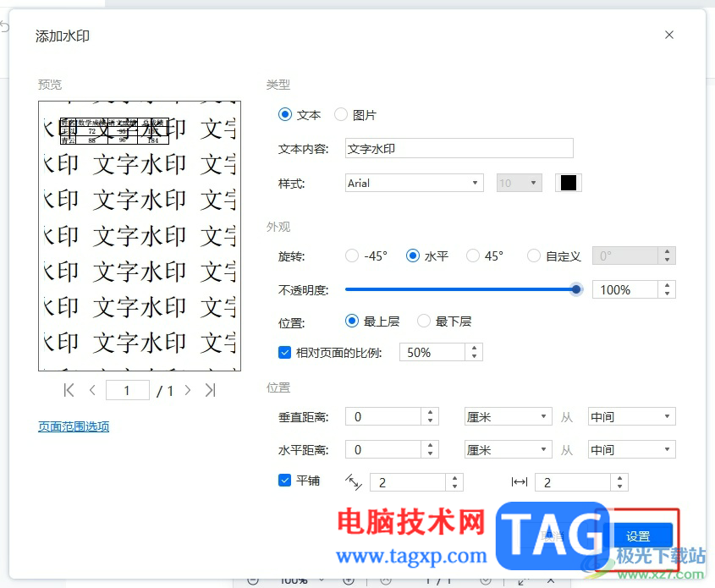Open 垂直距离 origin 中间 dropdown

click(x=631, y=416)
